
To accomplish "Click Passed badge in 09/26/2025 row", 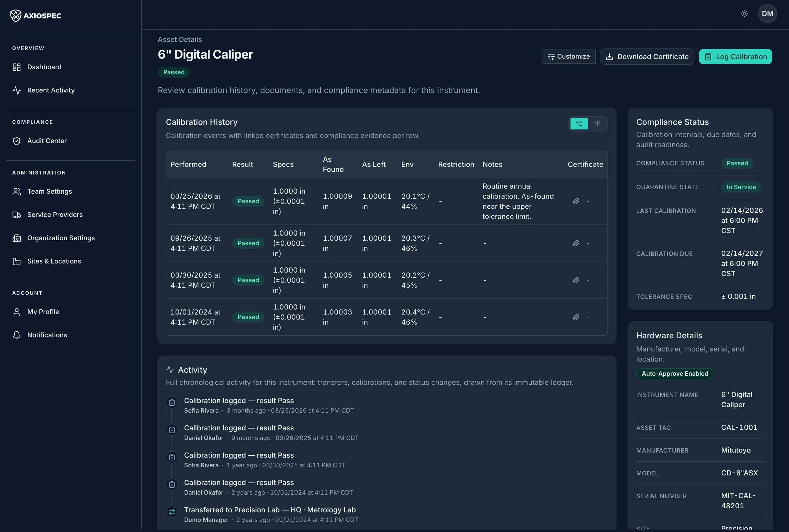I will click(x=248, y=243).
